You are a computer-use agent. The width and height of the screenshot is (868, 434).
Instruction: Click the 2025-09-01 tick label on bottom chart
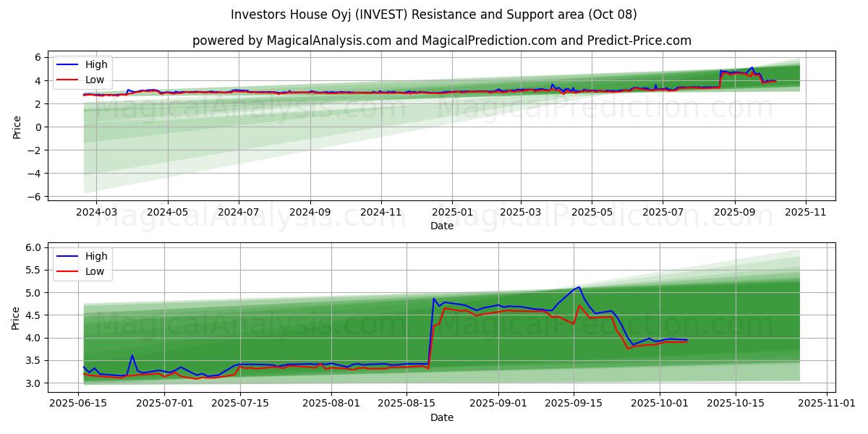click(498, 404)
